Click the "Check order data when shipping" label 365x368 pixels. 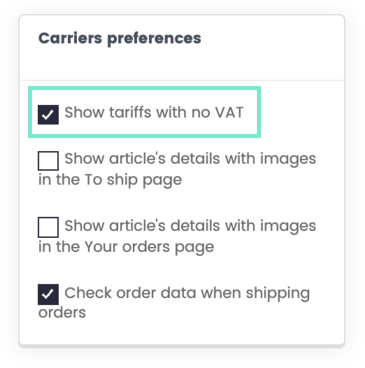point(187,294)
